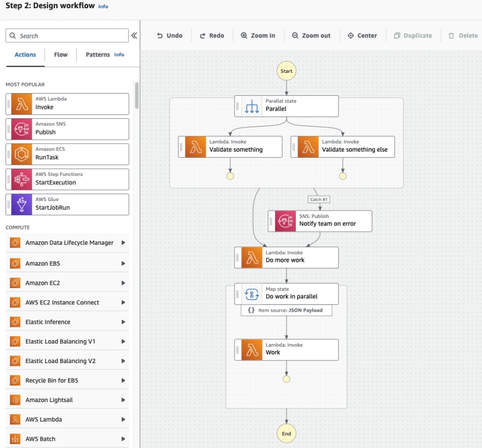Click the Amazon ECS RunTask action icon
This screenshot has height=448, width=482.
click(x=21, y=154)
